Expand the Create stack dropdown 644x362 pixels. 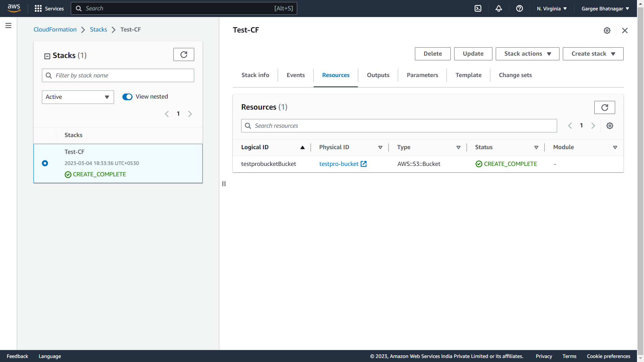coord(593,54)
